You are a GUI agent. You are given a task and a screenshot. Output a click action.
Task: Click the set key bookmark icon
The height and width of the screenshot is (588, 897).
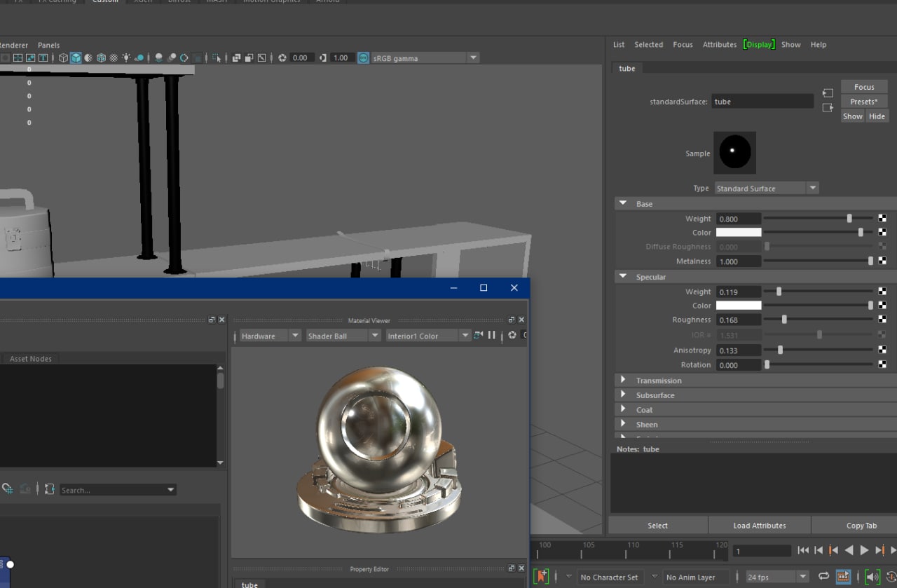[x=541, y=577]
